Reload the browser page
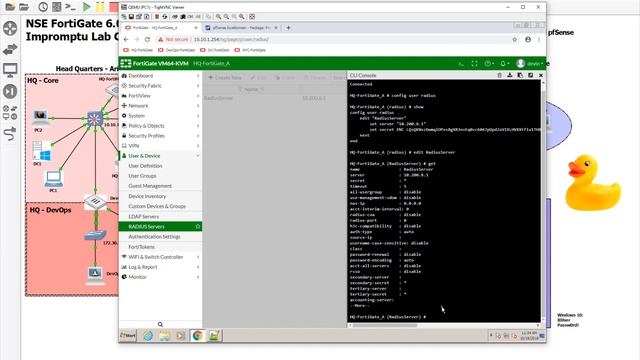 tap(147, 40)
